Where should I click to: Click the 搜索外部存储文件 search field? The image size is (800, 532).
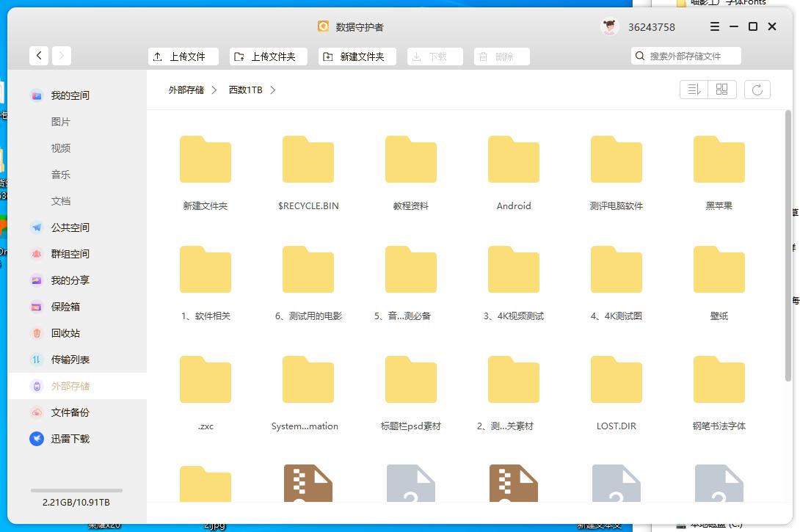[x=686, y=55]
